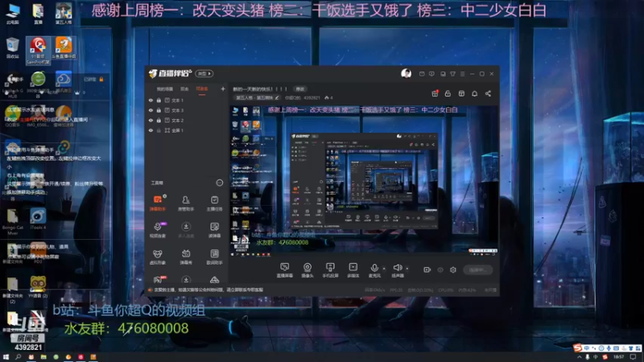
Task: Select the leftmost scene tab
Action: point(165,88)
